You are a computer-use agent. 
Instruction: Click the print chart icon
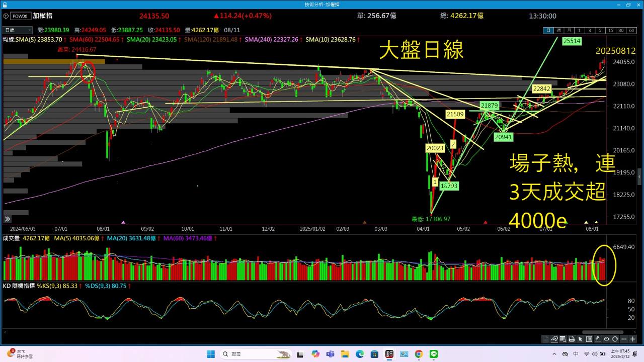point(572,339)
